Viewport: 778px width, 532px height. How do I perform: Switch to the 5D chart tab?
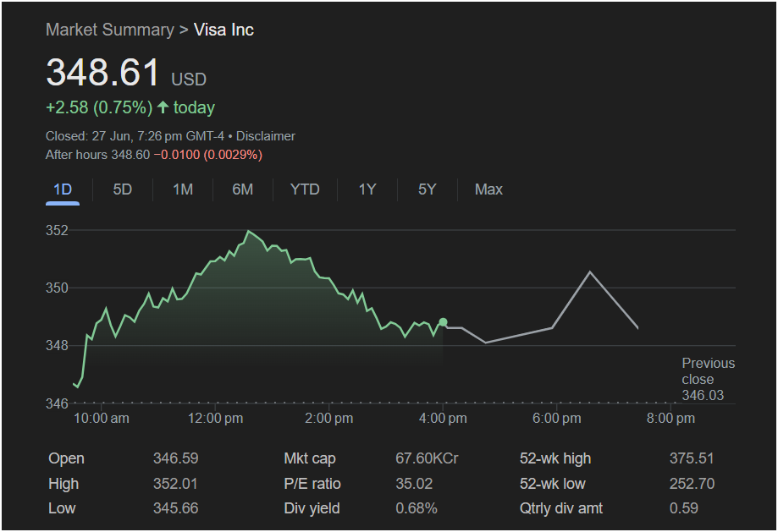(x=122, y=189)
